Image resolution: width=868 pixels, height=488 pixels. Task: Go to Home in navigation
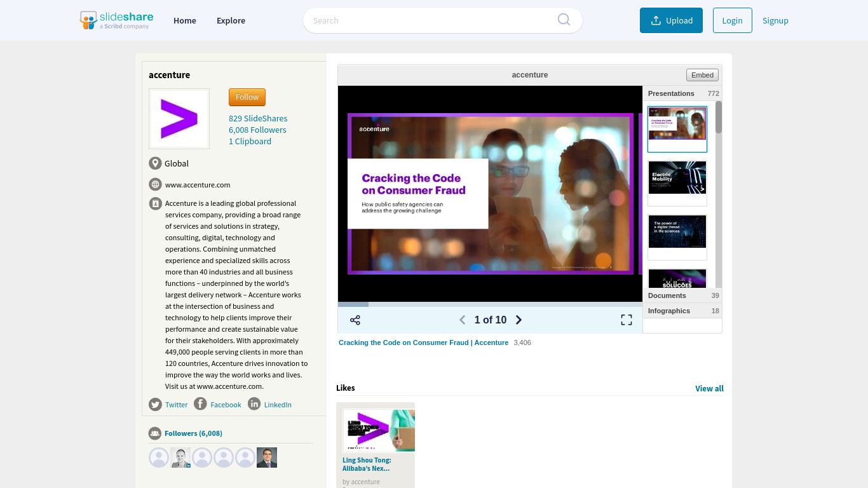185,20
